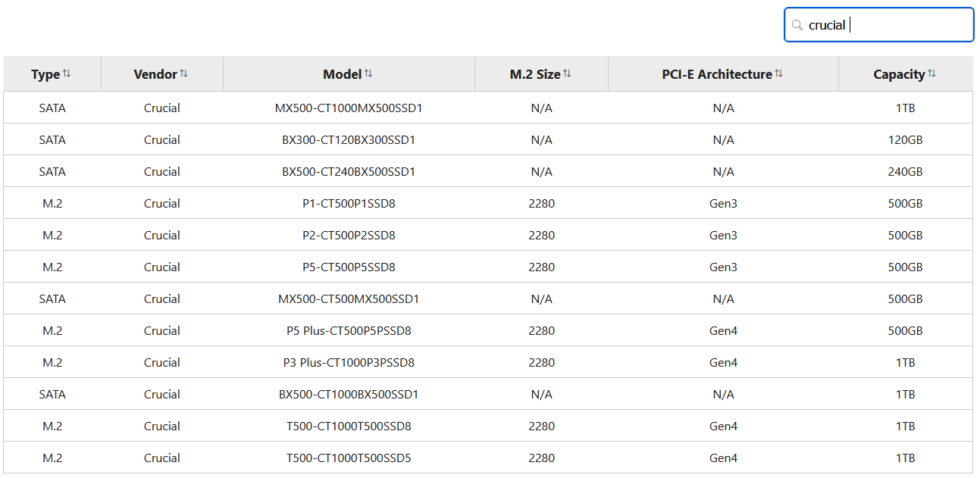Click 2280 size in P5-CT500P5SSD8 row

click(541, 267)
